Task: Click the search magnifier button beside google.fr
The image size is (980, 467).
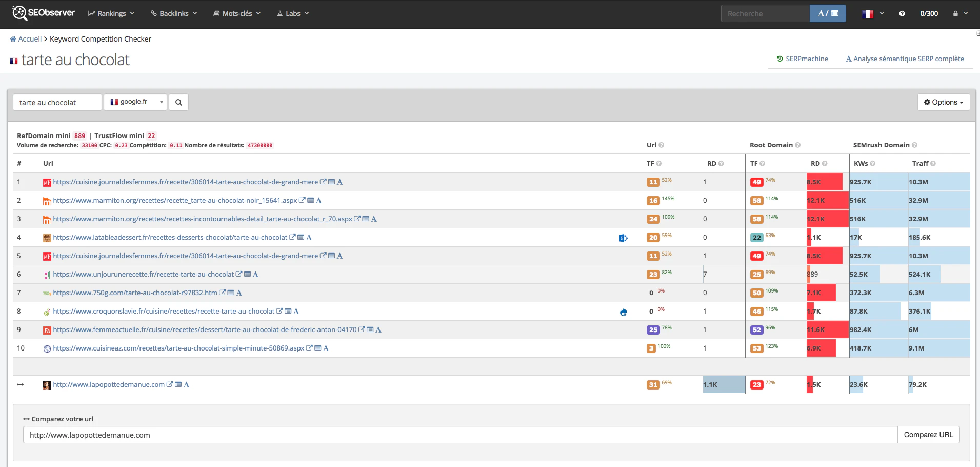Action: click(x=178, y=102)
